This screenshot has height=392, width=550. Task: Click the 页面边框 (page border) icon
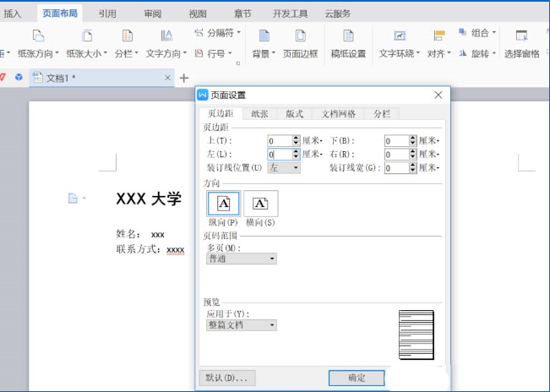click(300, 35)
